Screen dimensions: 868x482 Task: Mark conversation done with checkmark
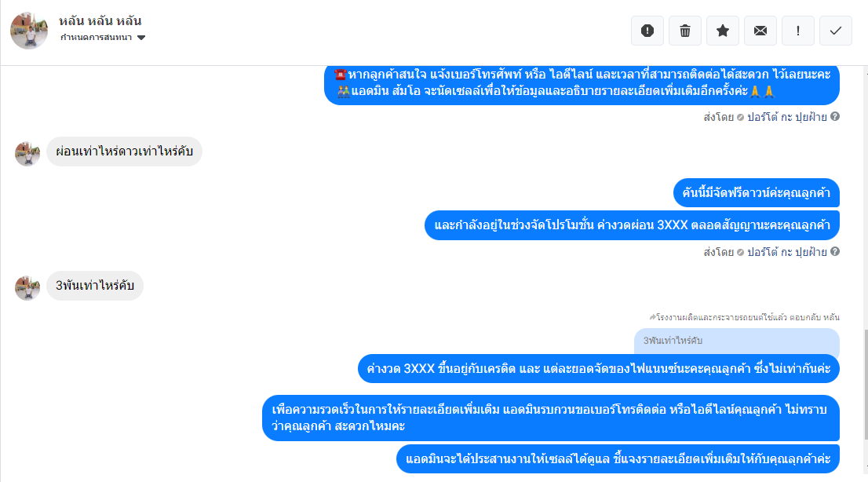[835, 31]
